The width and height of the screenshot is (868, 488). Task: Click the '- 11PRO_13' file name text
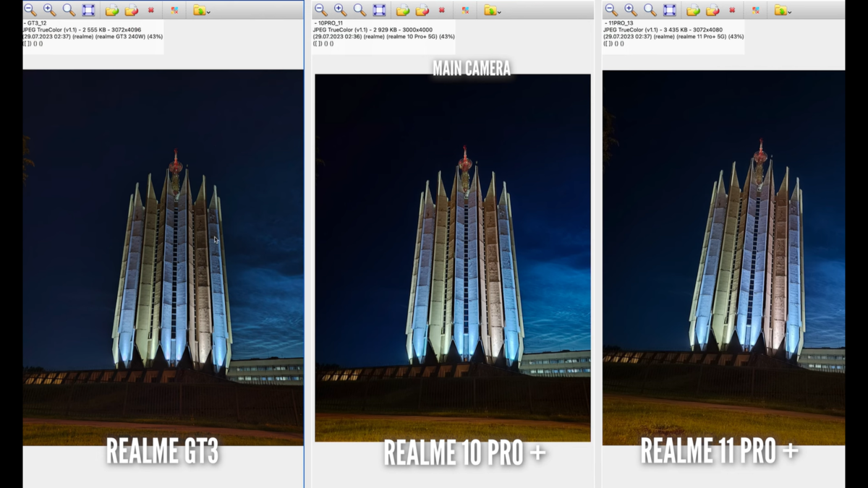[x=618, y=23]
